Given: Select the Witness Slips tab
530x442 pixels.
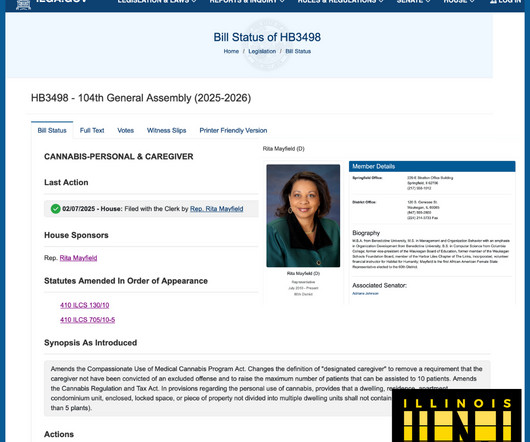Looking at the screenshot, I should point(166,130).
